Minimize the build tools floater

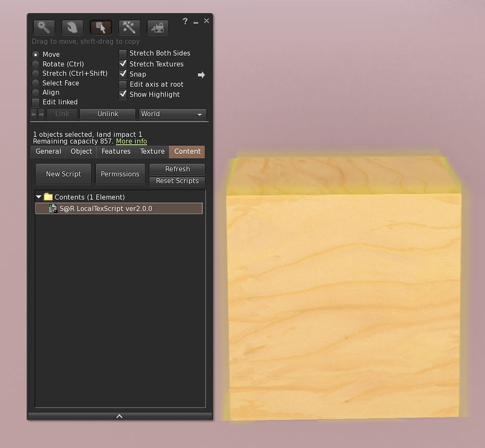196,22
